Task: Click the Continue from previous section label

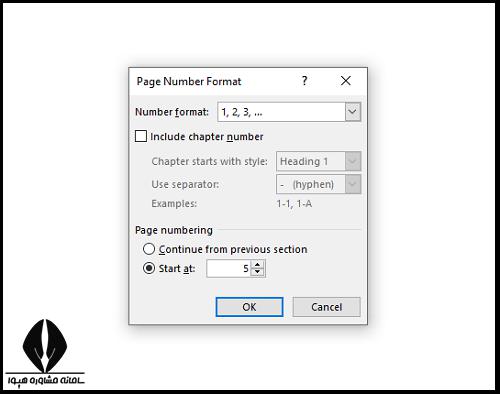Action: pos(233,249)
